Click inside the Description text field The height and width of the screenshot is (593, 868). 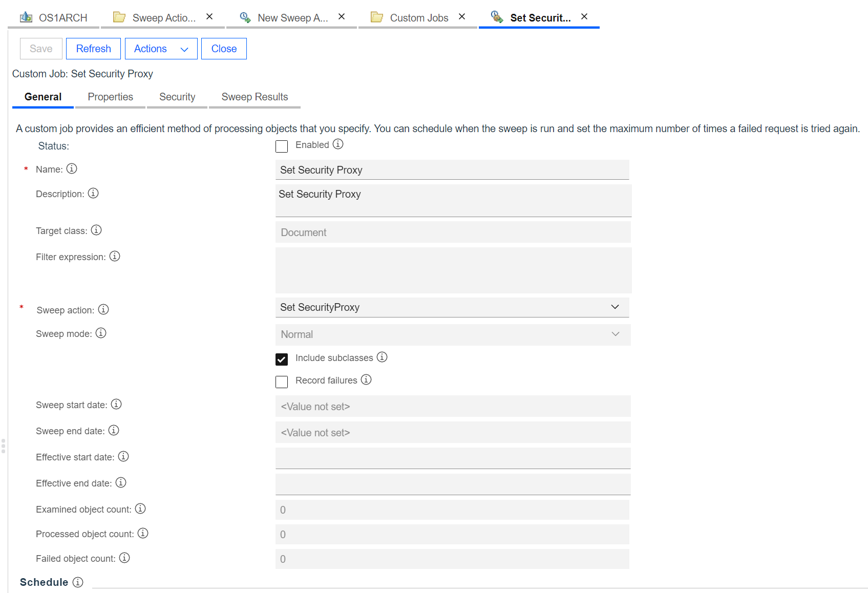point(453,200)
